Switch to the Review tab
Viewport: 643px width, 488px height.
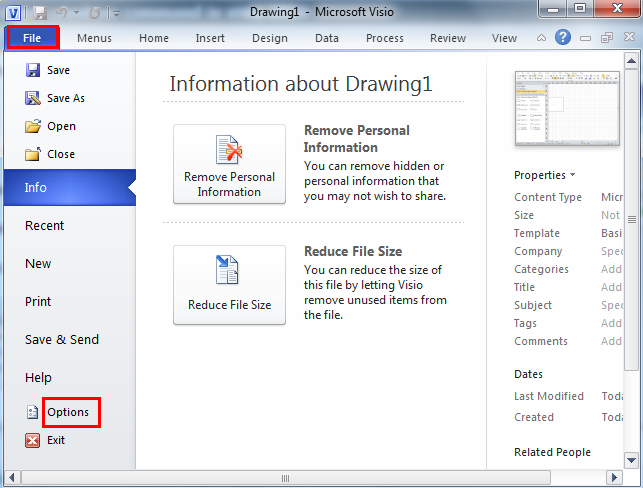tap(448, 38)
